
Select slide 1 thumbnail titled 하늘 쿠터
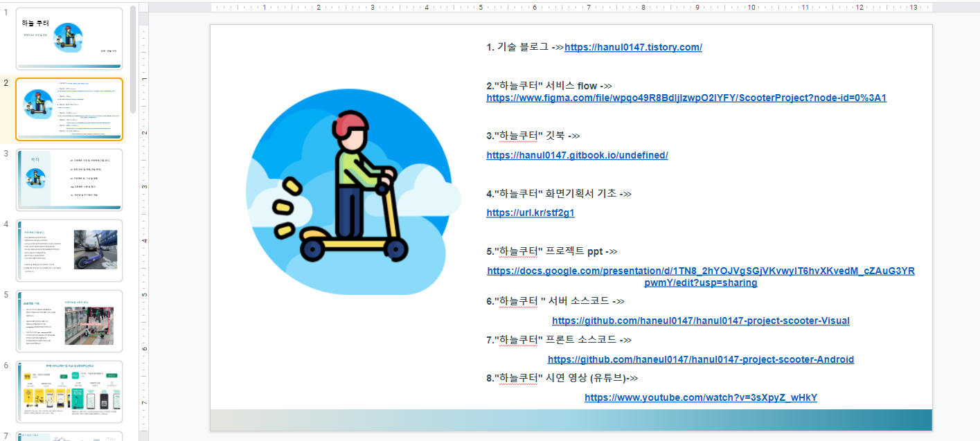69,39
